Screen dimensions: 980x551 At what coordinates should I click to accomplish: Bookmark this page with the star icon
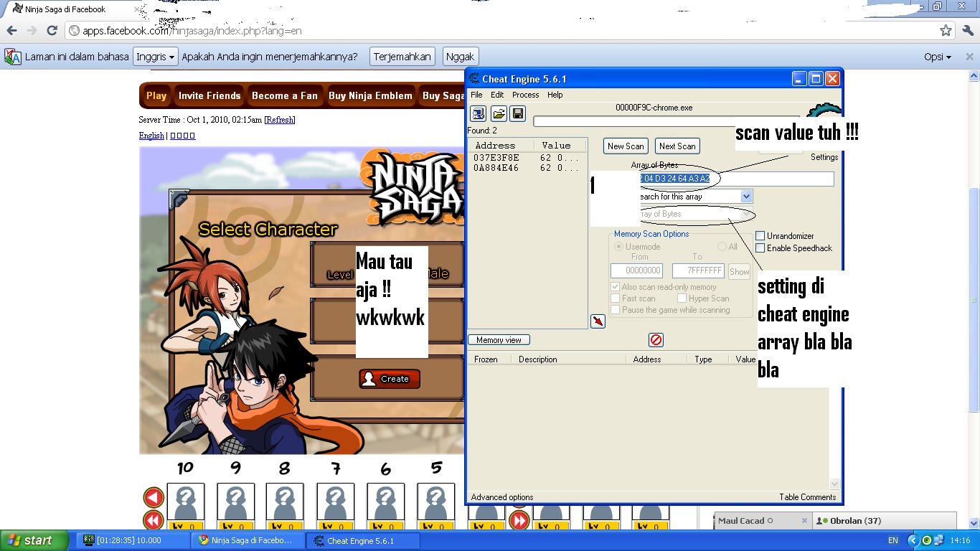click(946, 31)
